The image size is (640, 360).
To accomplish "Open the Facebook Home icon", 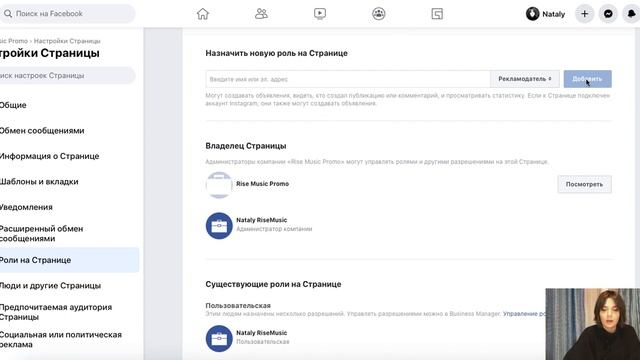I will 203,14.
